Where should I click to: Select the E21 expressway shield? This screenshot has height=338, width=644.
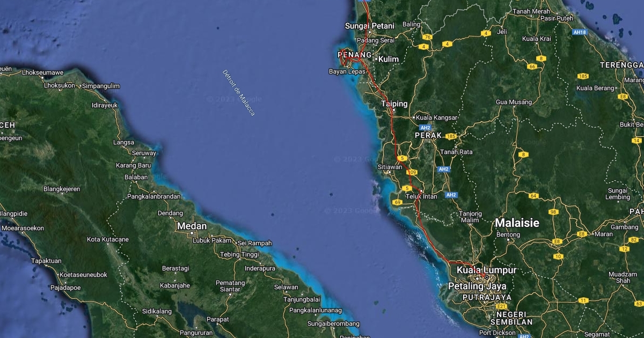pyautogui.click(x=502, y=306)
